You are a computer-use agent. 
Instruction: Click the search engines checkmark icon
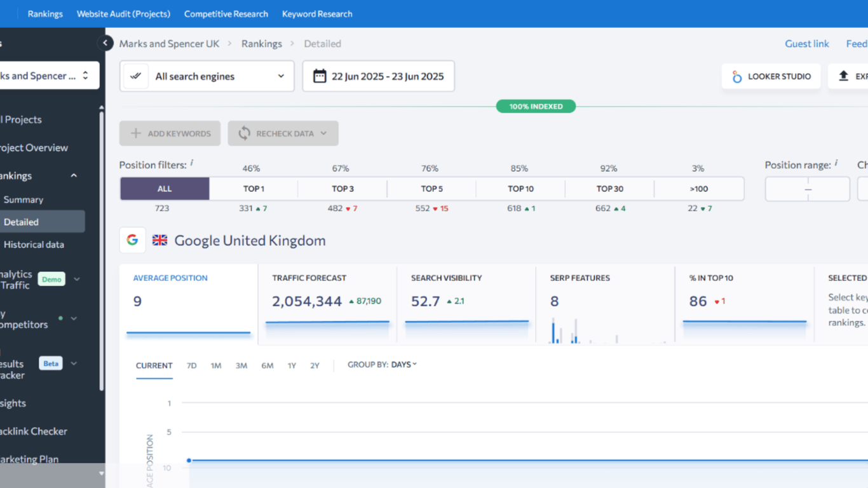135,76
